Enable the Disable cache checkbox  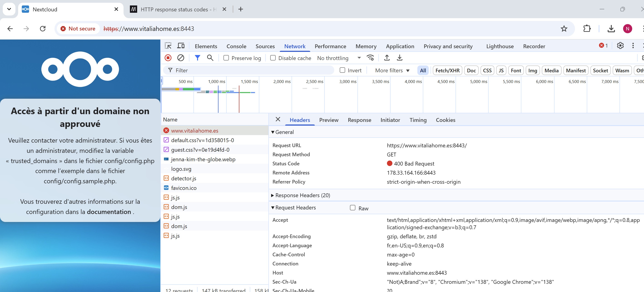coord(273,58)
